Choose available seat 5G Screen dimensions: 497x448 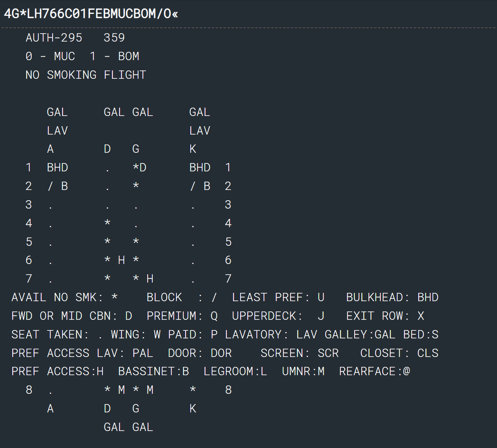(136, 242)
